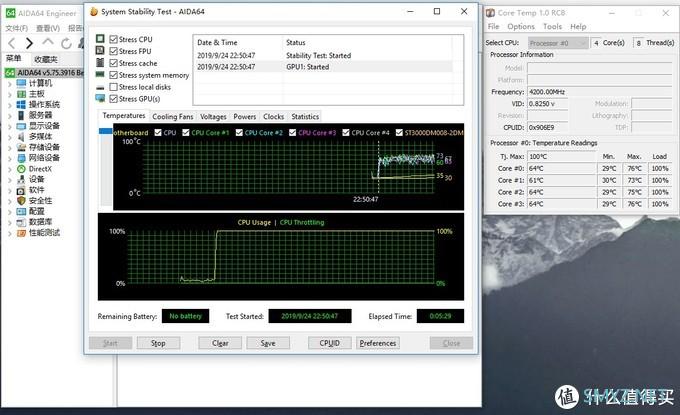Screen dimensions: 680x415
Task: Click the AIDA64 refresh toolbar icon
Action: coord(66,43)
